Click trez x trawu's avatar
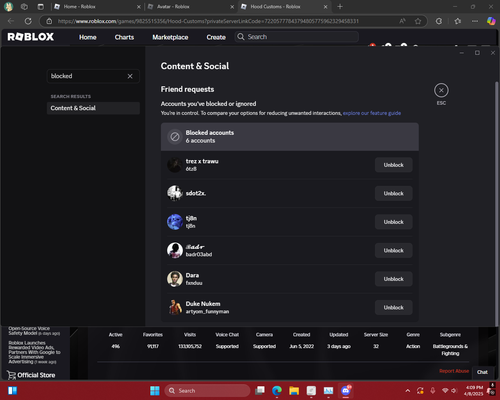This screenshot has height=400, width=500. click(x=175, y=165)
